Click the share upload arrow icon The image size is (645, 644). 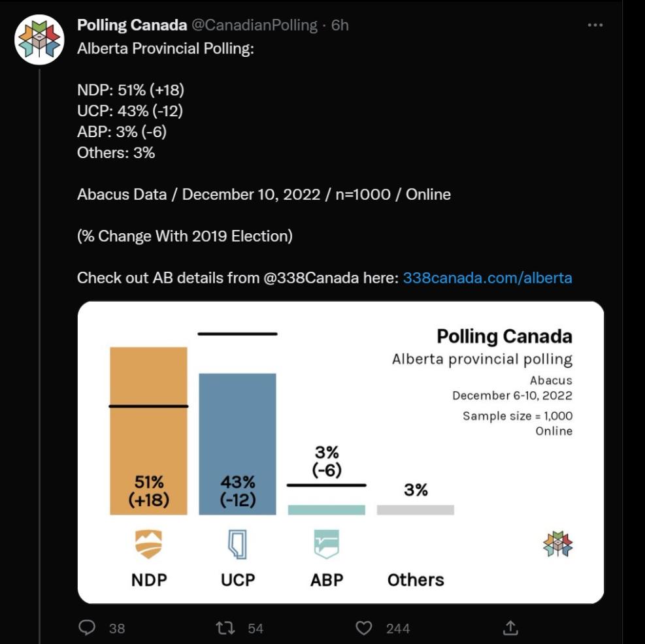click(x=511, y=628)
